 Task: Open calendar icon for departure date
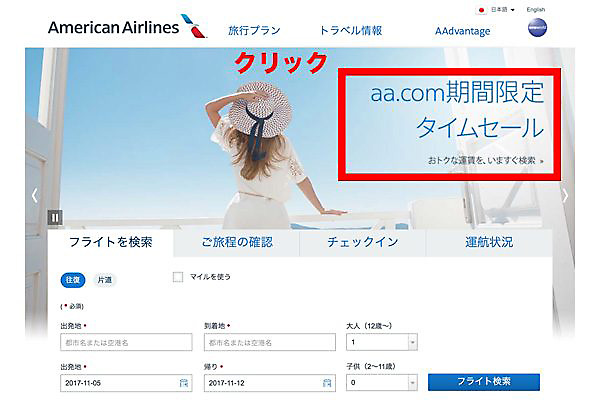click(184, 382)
